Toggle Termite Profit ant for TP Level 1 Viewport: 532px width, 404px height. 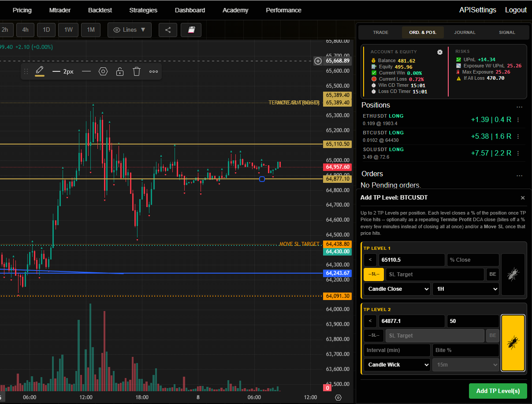point(513,274)
